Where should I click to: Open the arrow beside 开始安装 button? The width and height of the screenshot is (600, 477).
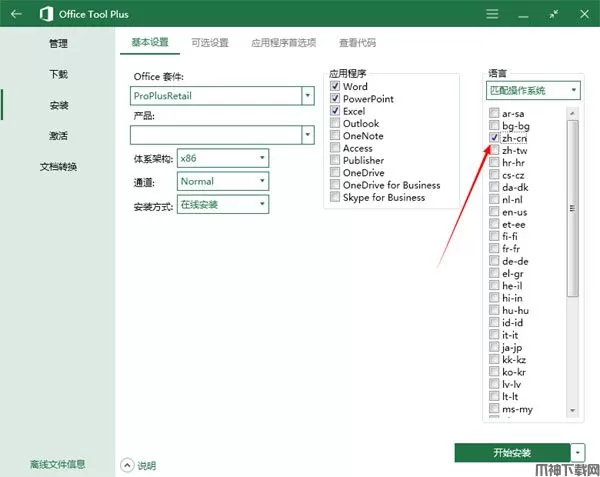(578, 452)
